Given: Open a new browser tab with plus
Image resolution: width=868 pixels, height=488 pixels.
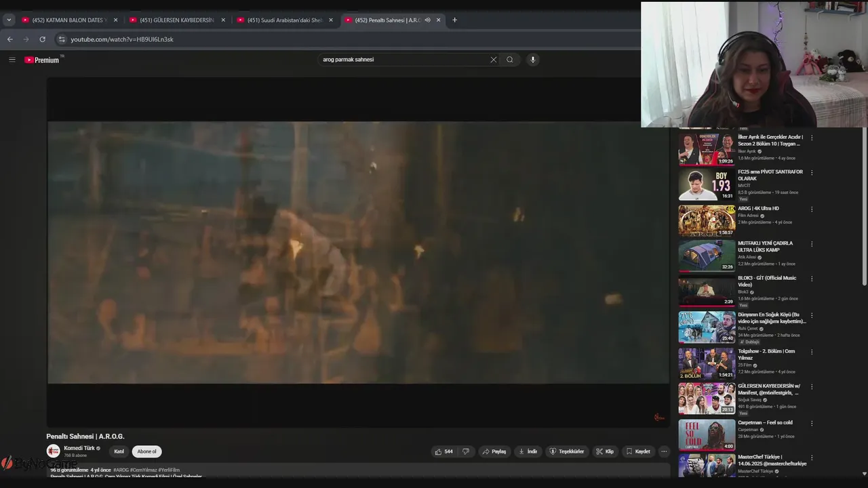Looking at the screenshot, I should coord(454,20).
